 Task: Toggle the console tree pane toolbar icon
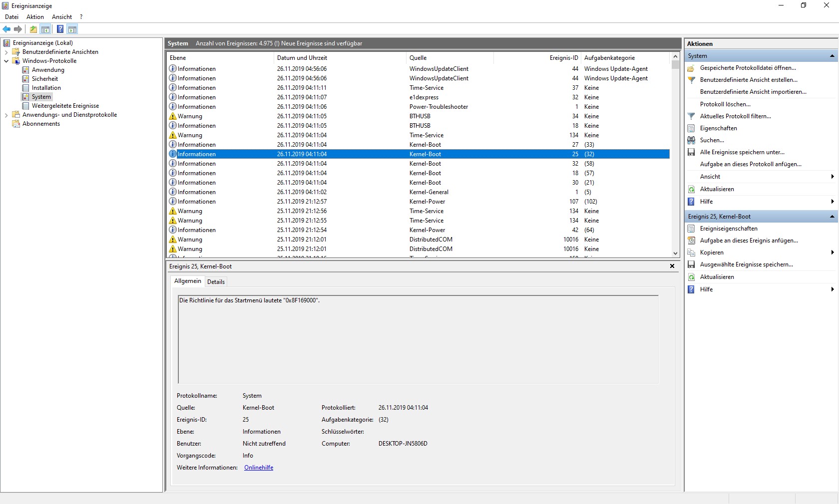coord(45,29)
